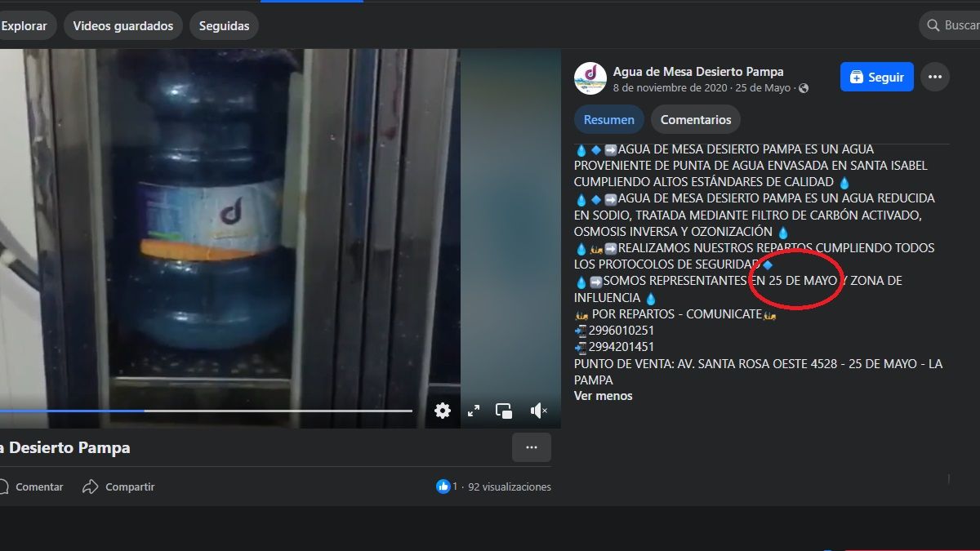Click the Buscar search field
Image resolution: width=980 pixels, height=551 pixels.
960,24
